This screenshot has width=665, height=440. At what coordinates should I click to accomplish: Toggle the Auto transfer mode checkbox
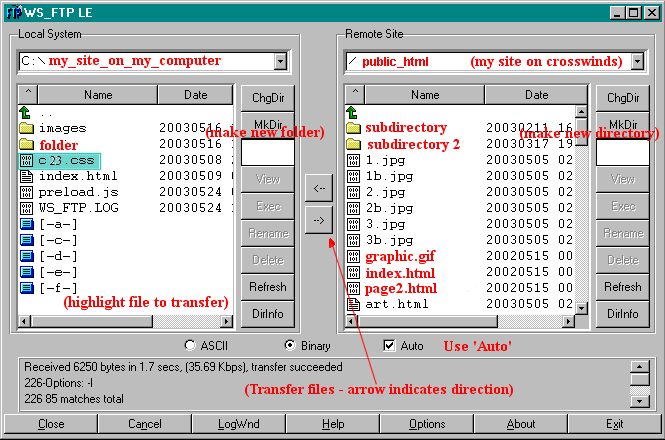(389, 346)
